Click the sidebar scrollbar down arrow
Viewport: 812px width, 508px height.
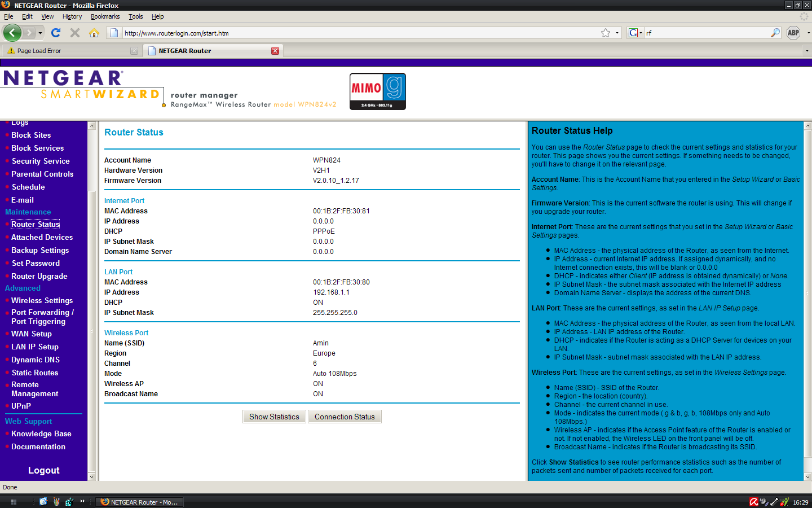[x=92, y=477]
